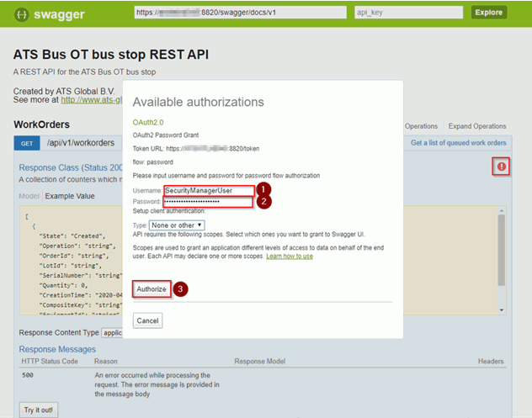The width and height of the screenshot is (532, 418).
Task: Click the 500 status code cell
Action: (28, 375)
